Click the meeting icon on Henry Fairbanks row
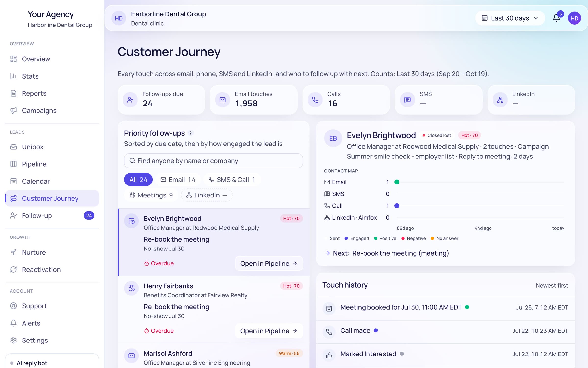 [132, 288]
